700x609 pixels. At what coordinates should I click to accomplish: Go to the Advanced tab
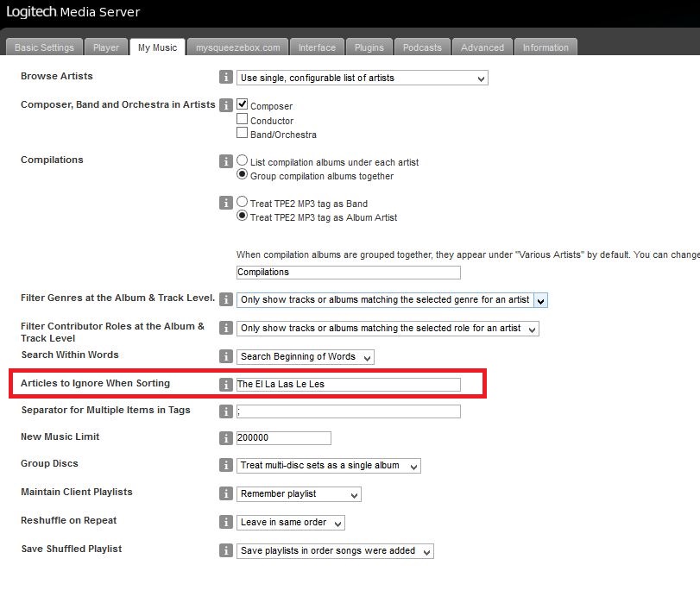pos(482,47)
